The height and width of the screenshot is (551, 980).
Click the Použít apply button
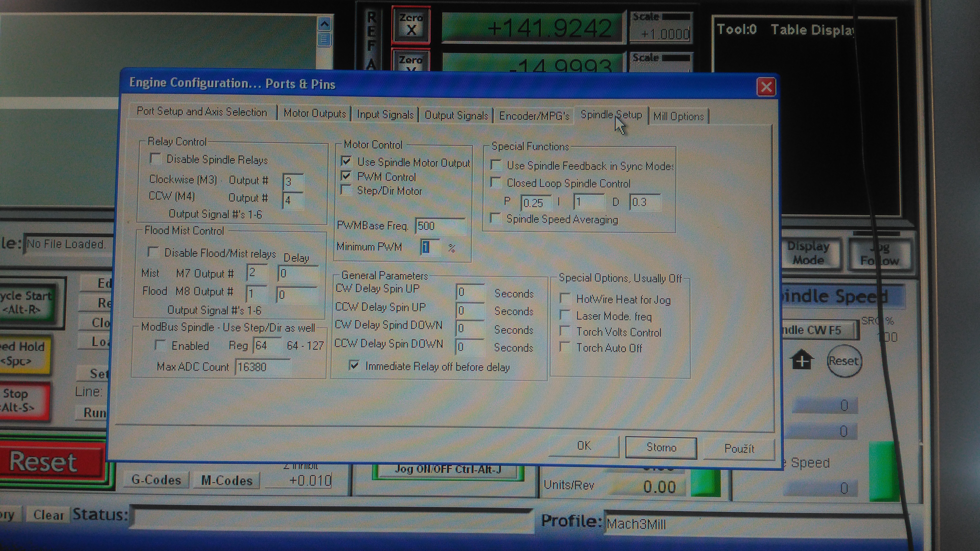(x=739, y=449)
